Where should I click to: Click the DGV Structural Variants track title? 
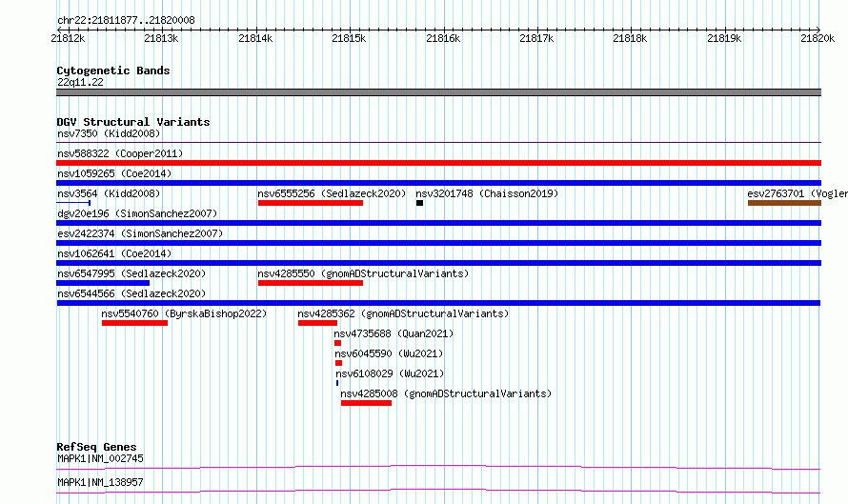point(133,122)
